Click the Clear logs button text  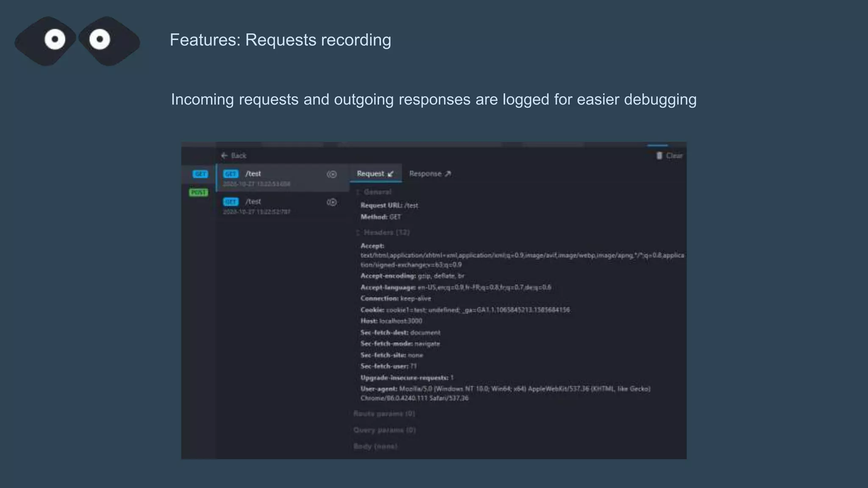coord(674,155)
